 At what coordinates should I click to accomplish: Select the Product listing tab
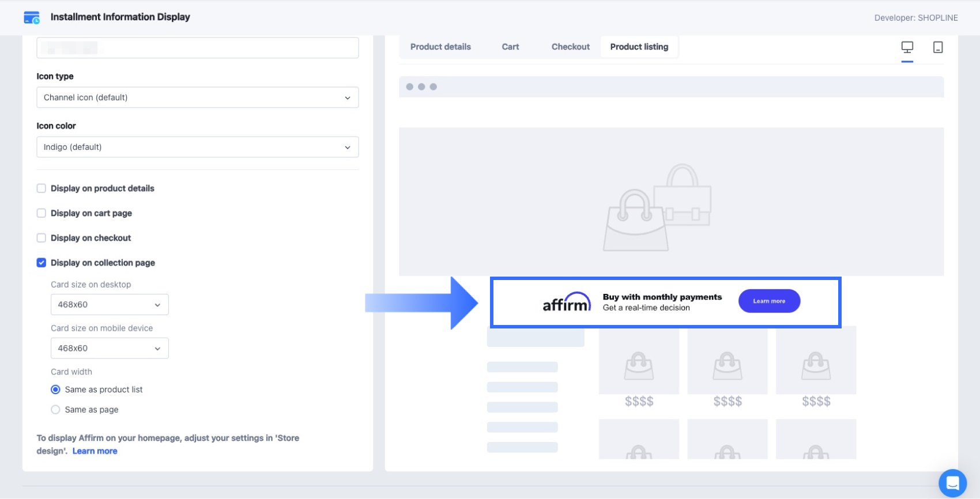point(639,47)
